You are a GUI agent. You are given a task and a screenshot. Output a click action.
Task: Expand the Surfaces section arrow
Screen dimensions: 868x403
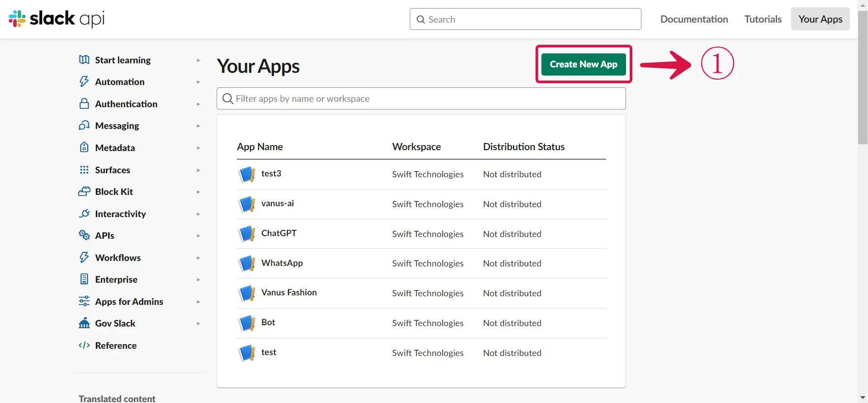[x=198, y=170]
